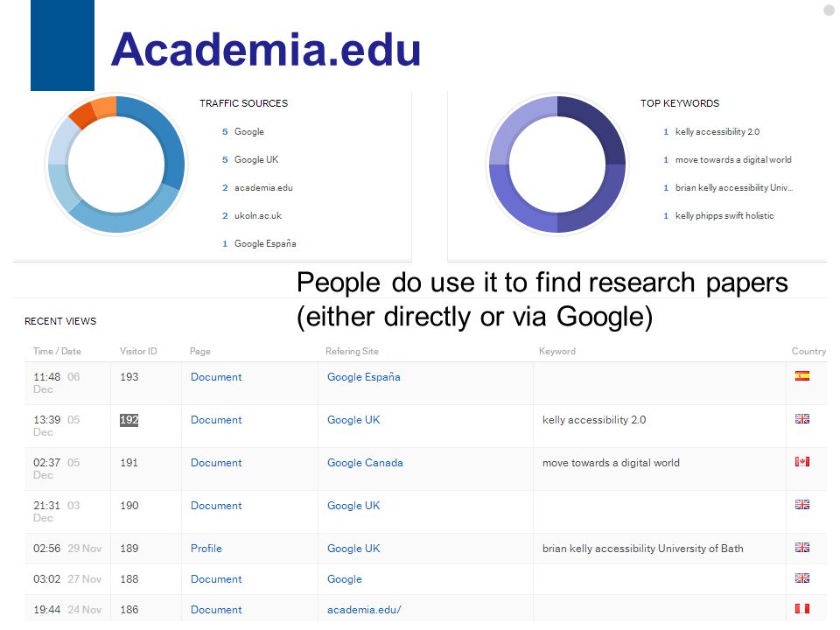Open the academia.edu/ referring site link
Screen dimensions: 840x630
point(364,610)
